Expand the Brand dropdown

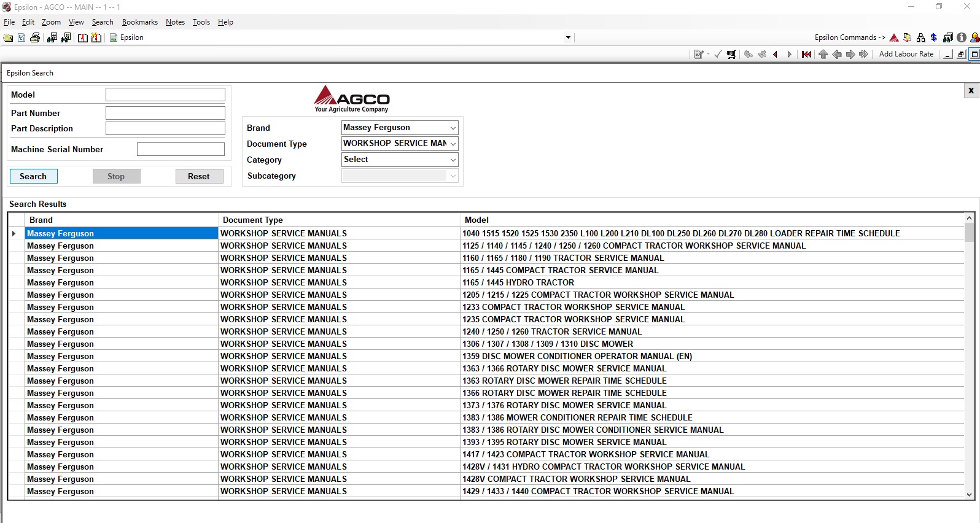pos(453,128)
